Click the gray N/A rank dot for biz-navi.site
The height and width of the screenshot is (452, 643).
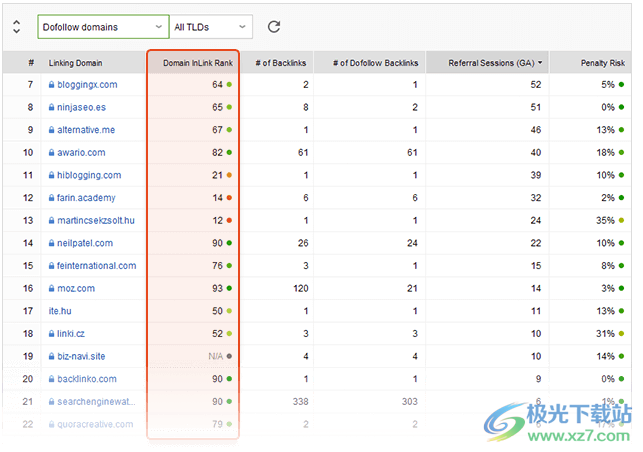pyautogui.click(x=229, y=356)
